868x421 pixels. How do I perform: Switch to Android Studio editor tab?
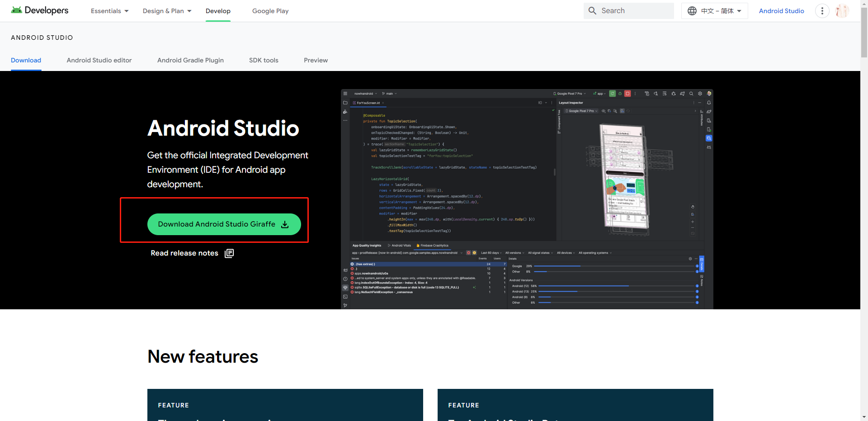[99, 60]
